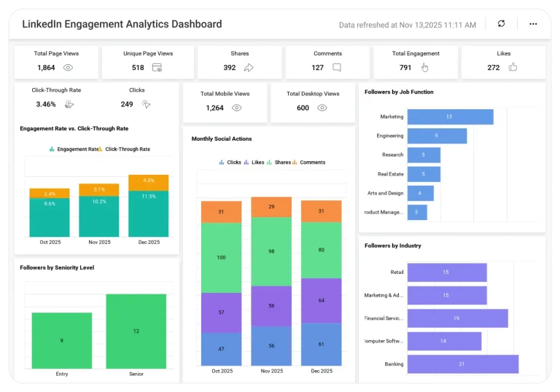This screenshot has width=560, height=392.
Task: Select the Financial Services bar showing 19
Action: (457, 318)
